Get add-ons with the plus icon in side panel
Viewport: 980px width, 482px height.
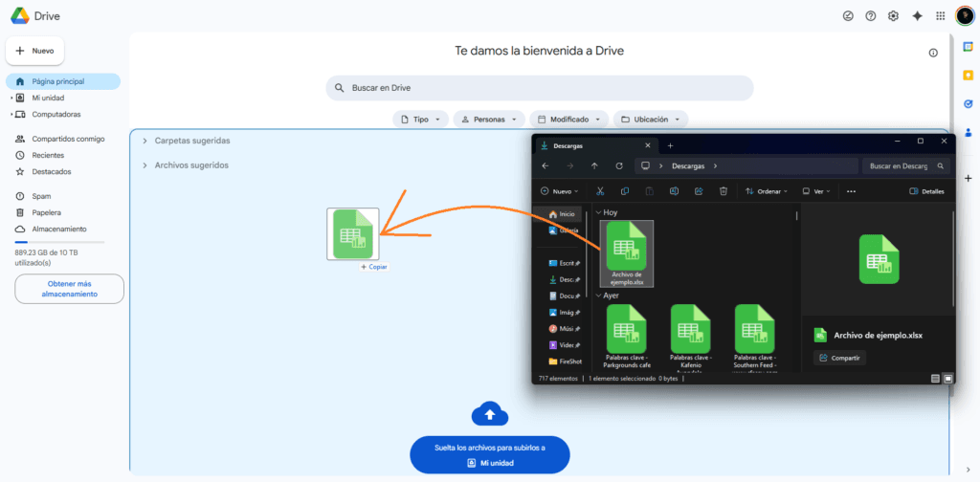tap(969, 178)
